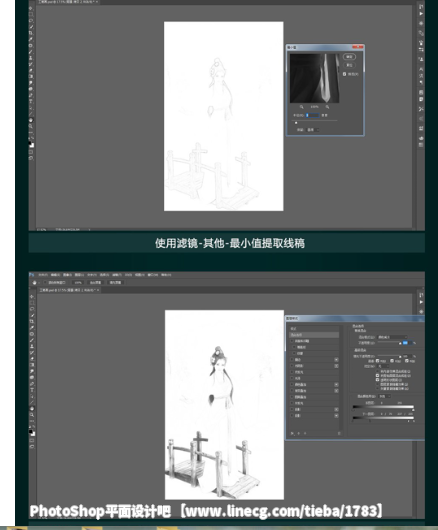Select Magic Wand tool in upper toolbar
Viewport: 438px width, 530px height.
pos(31,27)
